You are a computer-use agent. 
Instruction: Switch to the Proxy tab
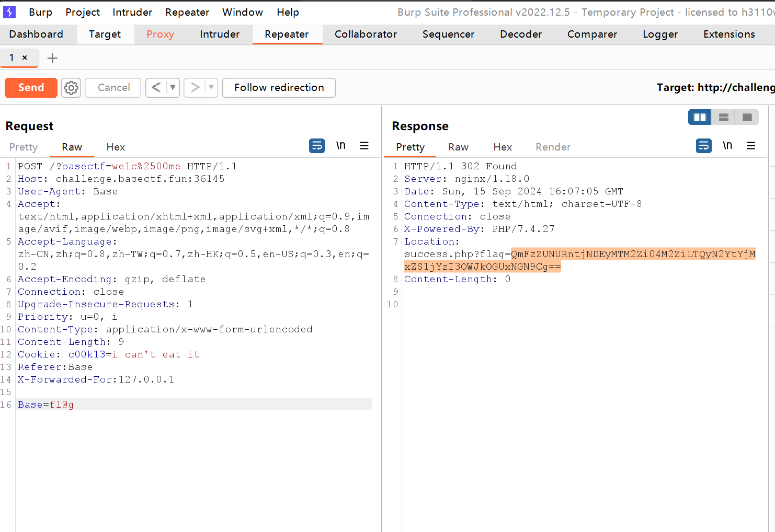pyautogui.click(x=160, y=34)
